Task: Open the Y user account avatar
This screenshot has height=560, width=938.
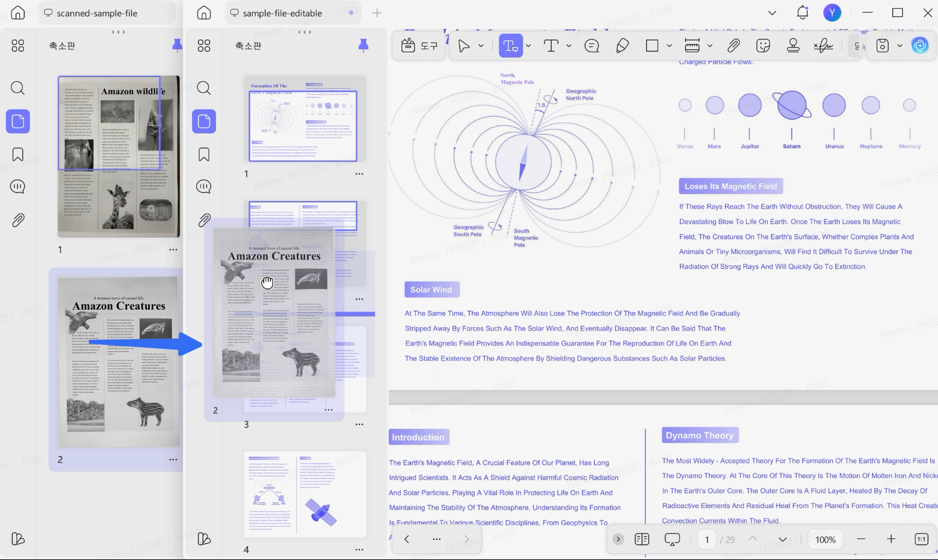Action: pos(832,13)
